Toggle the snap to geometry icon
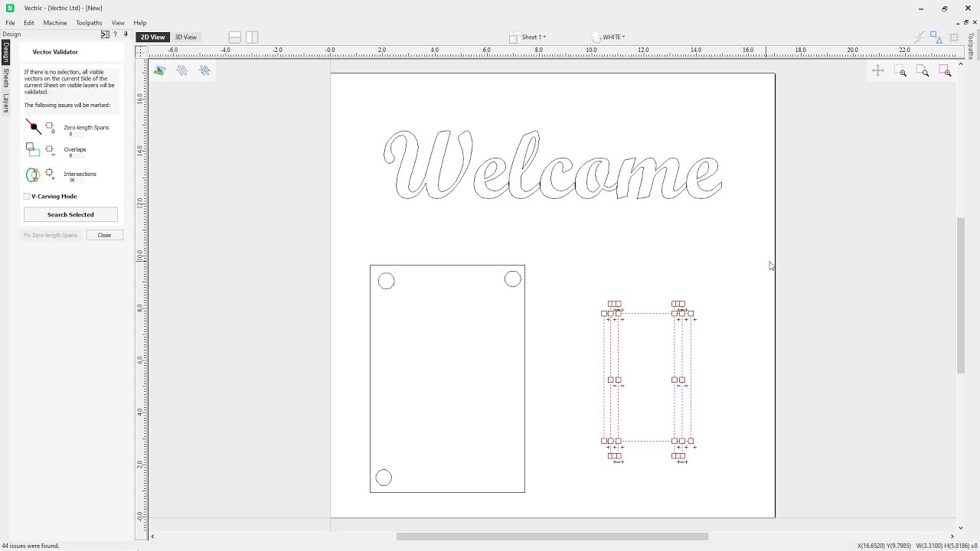 (x=920, y=37)
